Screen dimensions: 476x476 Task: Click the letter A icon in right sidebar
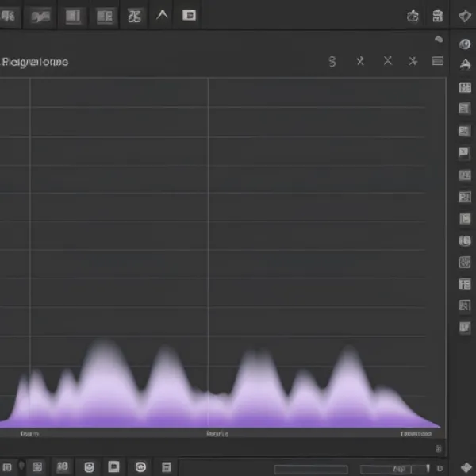point(465,65)
